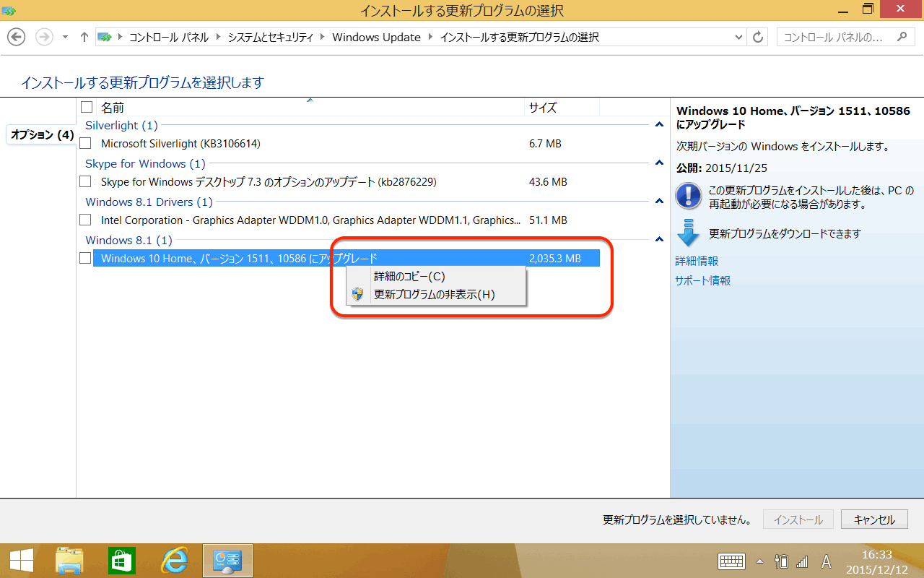Image resolution: width=924 pixels, height=578 pixels.
Task: Go to Windows Update breadcrumb
Action: (376, 38)
